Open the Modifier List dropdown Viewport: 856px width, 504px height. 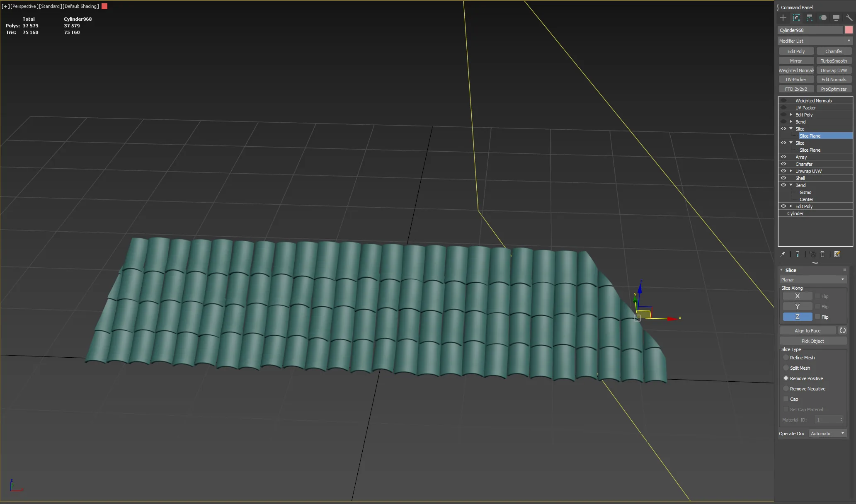point(815,41)
